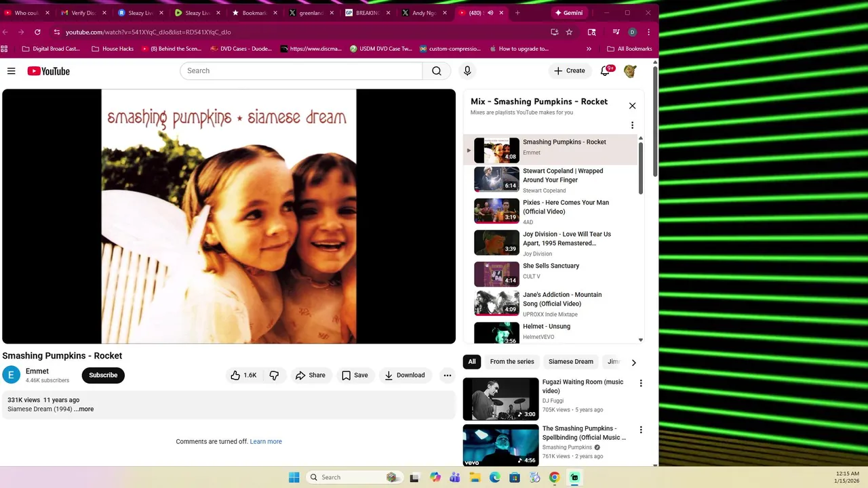This screenshot has width=868, height=488.
Task: Open media controls icon in Chrome toolbar
Action: [x=616, y=32]
